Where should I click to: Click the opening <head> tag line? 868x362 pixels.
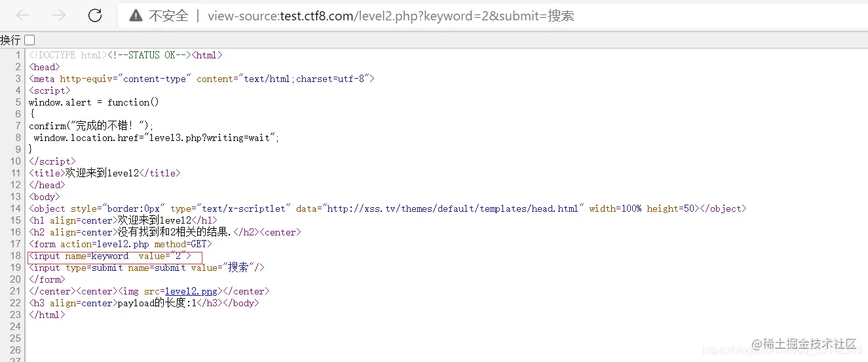coord(45,67)
